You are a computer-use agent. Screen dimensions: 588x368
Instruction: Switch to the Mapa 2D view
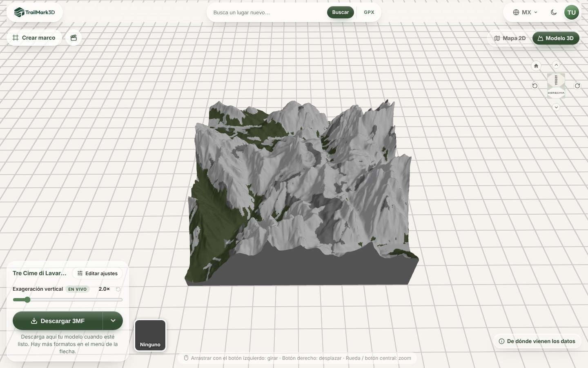510,38
